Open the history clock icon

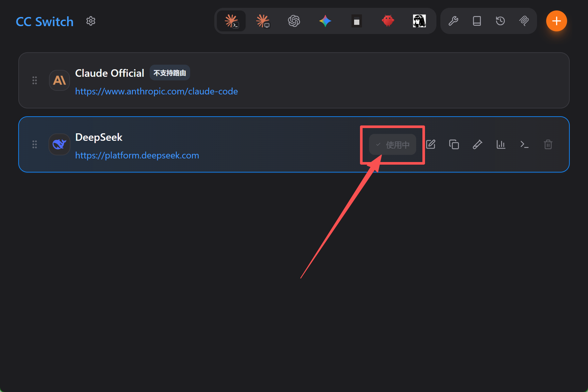point(500,21)
